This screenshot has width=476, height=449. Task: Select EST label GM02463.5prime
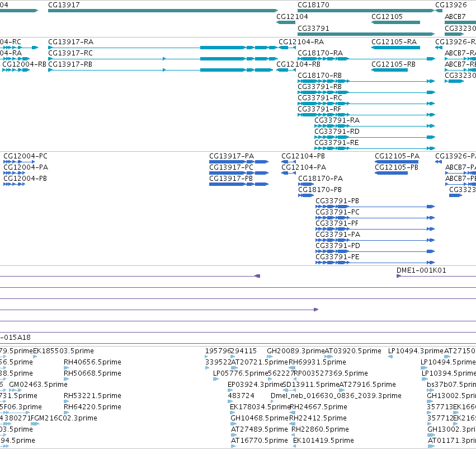pyautogui.click(x=38, y=385)
